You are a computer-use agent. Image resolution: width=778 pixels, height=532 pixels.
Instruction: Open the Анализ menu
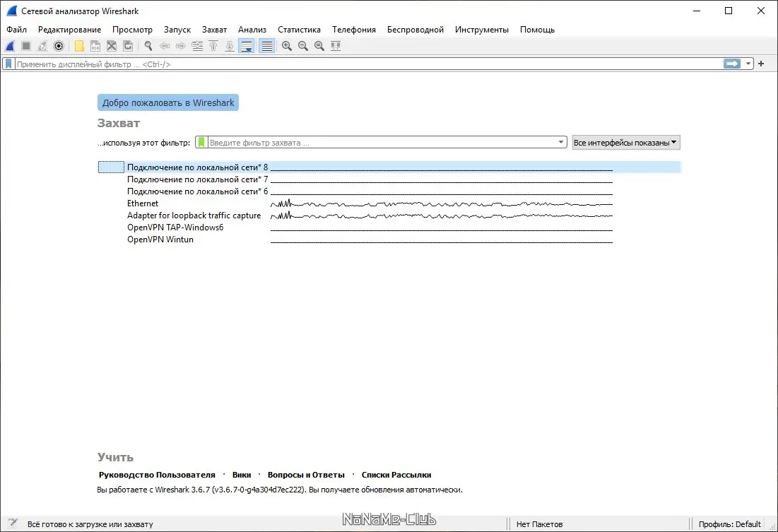pos(252,30)
